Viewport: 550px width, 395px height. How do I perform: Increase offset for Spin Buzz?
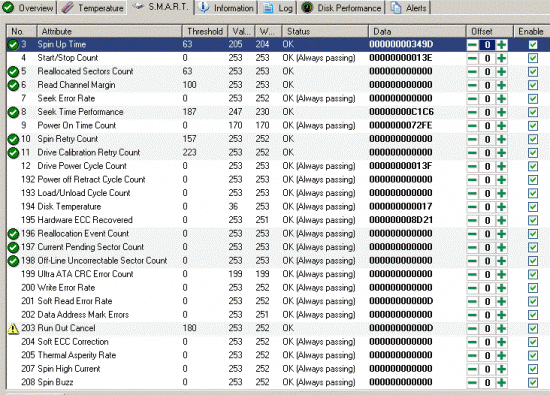point(502,383)
